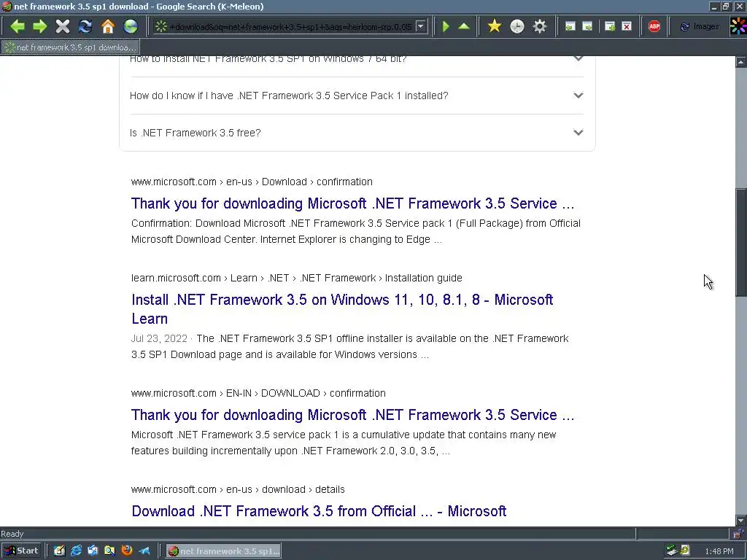Toggle the ABP ad blocker icon
Image resolution: width=747 pixels, height=560 pixels.
tap(654, 27)
